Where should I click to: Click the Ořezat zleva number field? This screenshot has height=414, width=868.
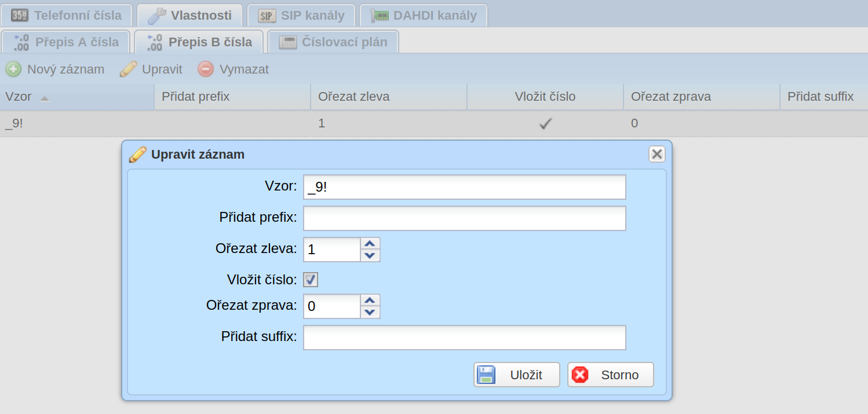click(332, 250)
